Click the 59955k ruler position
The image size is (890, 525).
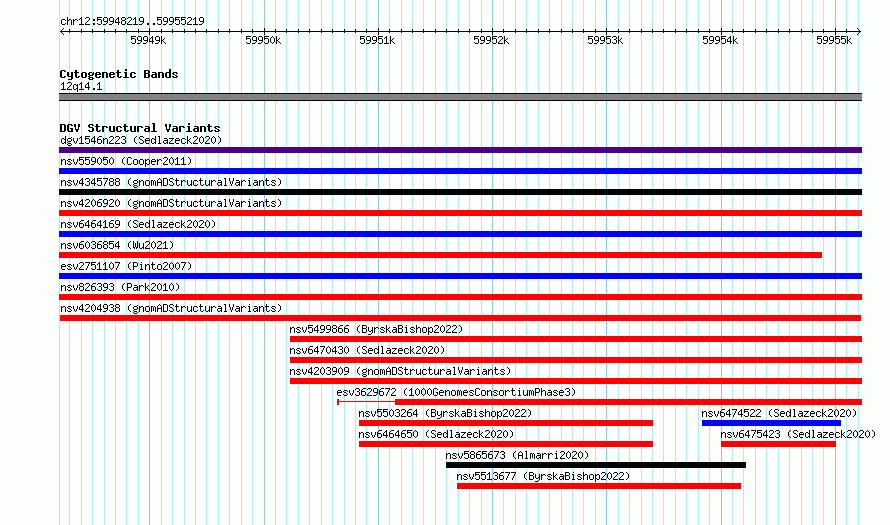click(x=834, y=40)
